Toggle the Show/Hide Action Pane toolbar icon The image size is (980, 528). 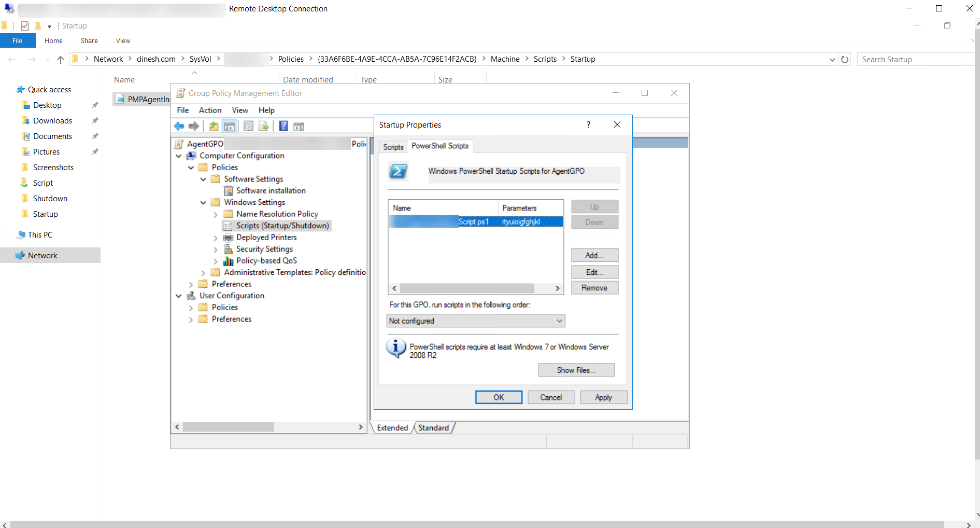coord(299,126)
